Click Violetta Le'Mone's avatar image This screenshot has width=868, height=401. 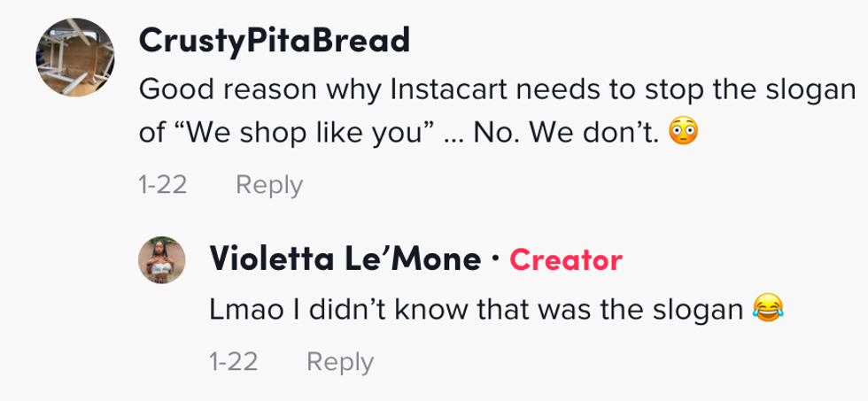tap(161, 261)
